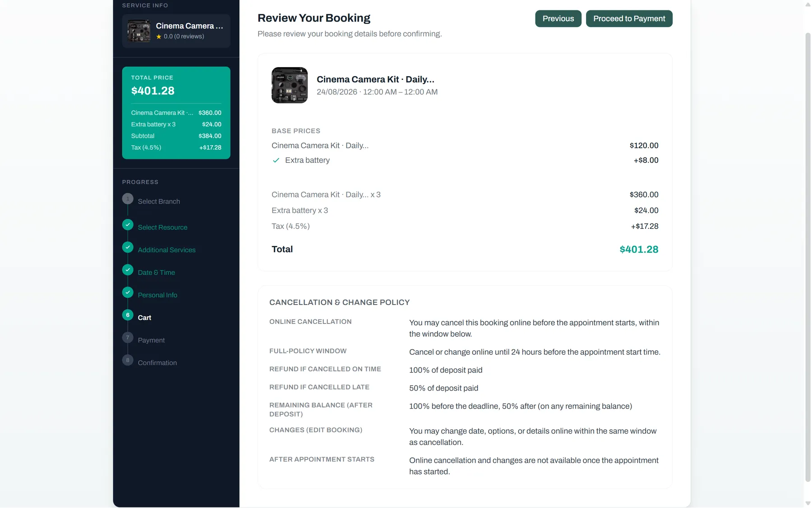
Task: Open the Confirmation step
Action: [157, 363]
